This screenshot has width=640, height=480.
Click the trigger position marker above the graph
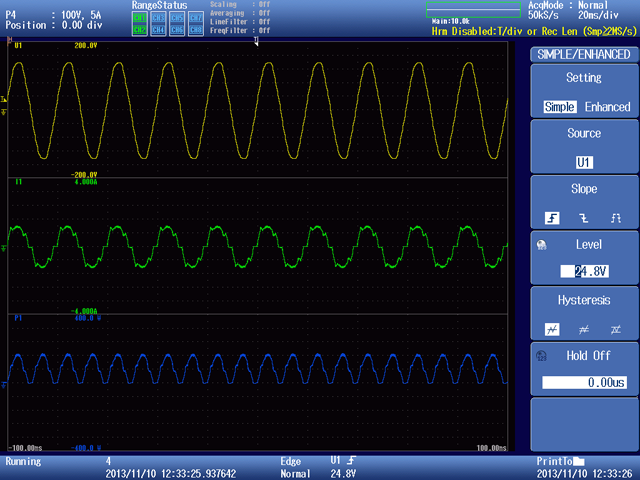256,41
